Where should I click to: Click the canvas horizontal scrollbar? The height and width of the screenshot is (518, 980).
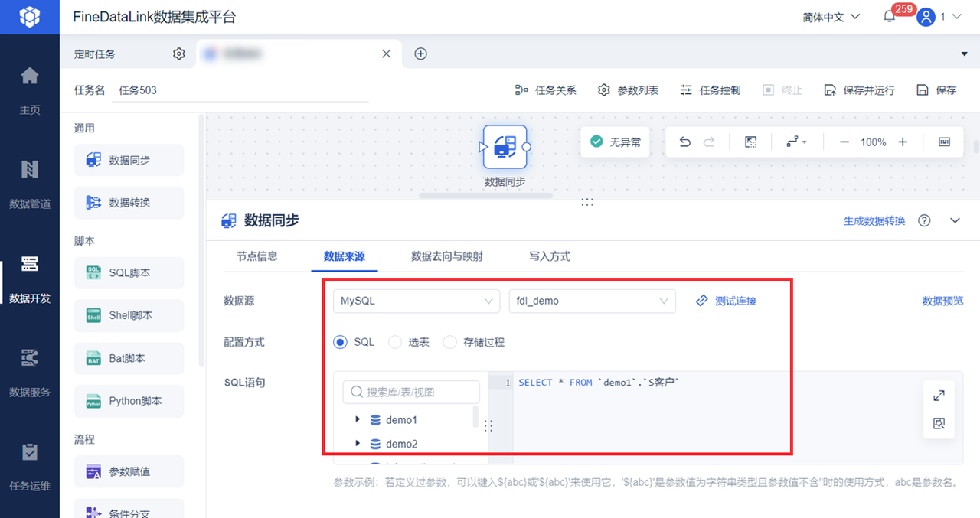pos(485,195)
